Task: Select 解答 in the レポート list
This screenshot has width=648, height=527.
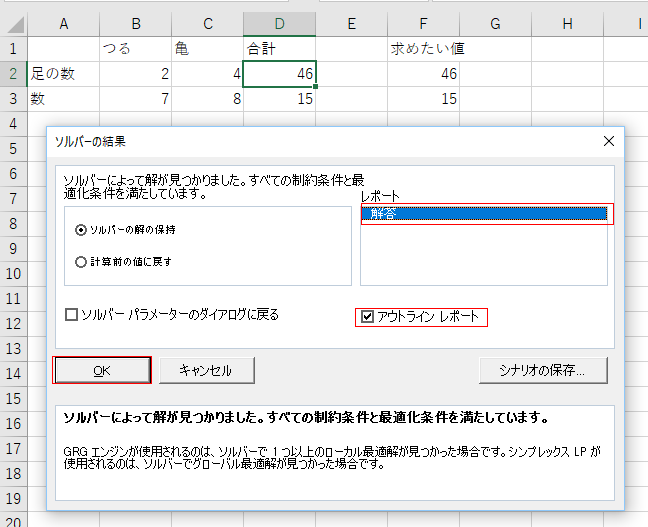Action: 484,213
